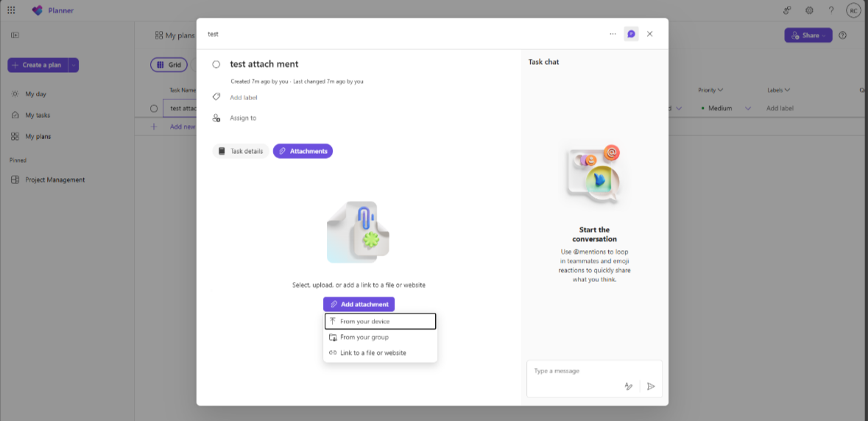Screen dimensions: 868x421
Task: Choose Link to a file or website
Action: tap(381, 353)
